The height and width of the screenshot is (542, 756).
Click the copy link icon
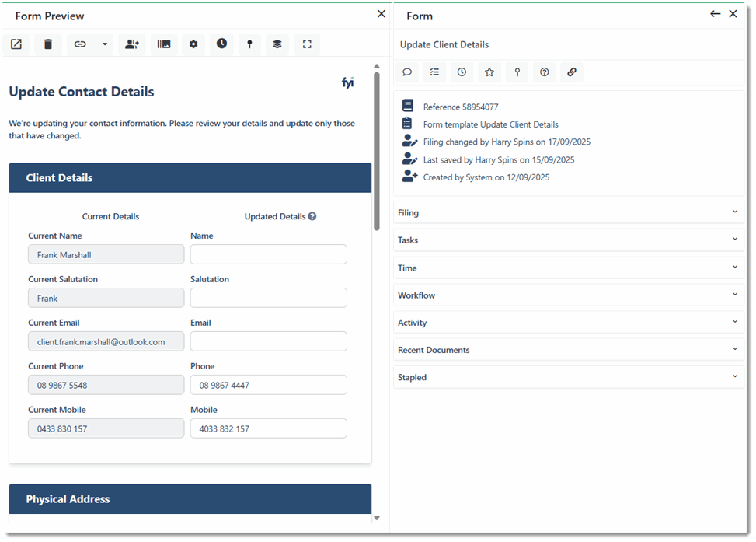(80, 44)
